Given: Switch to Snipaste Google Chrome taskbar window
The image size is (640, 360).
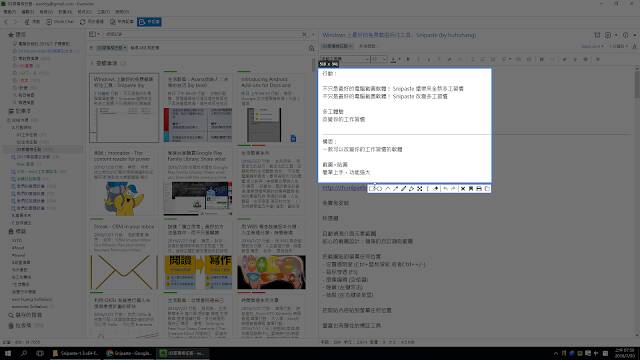Looking at the screenshot, I should click(x=129, y=353).
